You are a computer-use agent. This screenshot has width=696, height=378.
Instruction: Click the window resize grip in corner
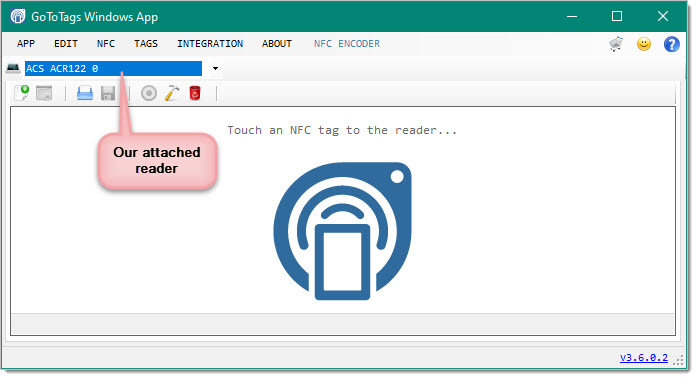tap(678, 360)
